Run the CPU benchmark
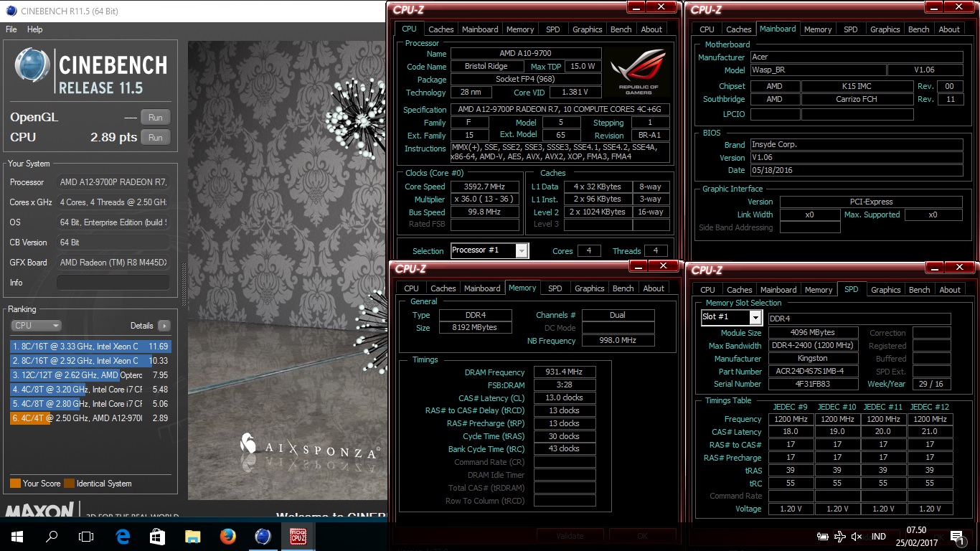The image size is (980, 551). (156, 138)
